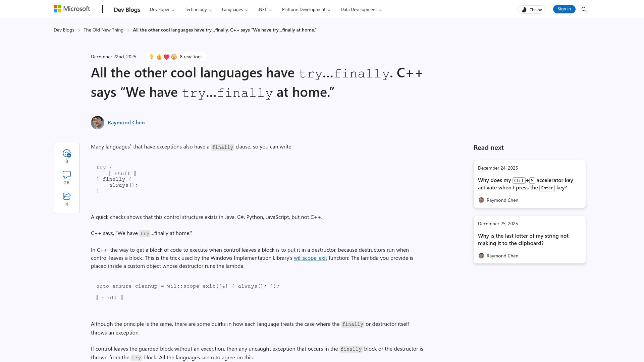Screen dimensions: 644x362
Task: Go to The Old New Thing breadcrumb
Action: tap(103, 30)
